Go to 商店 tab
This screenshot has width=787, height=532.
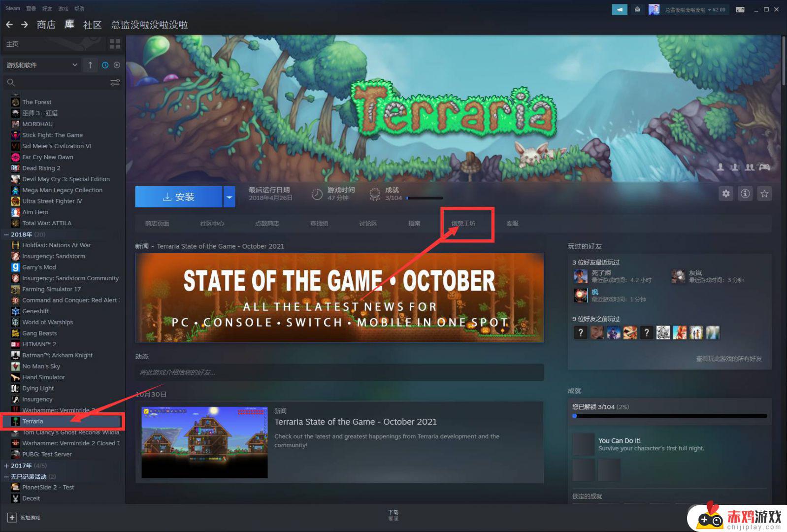46,25
